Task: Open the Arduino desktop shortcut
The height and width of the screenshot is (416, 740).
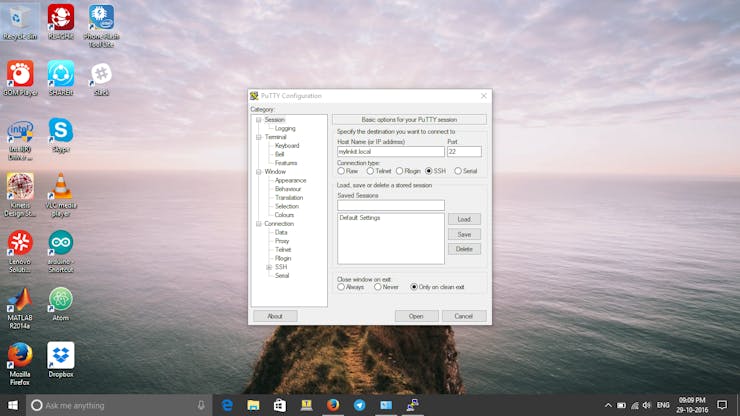Action: tap(60, 243)
